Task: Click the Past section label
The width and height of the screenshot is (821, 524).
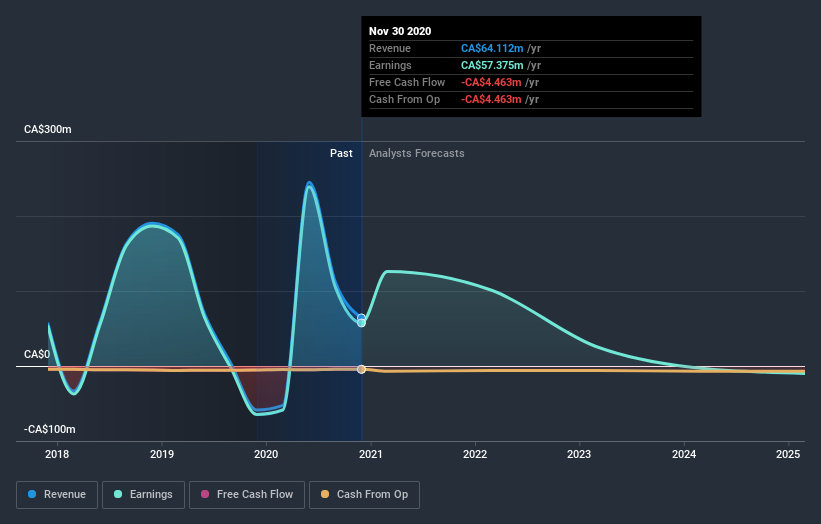Action: (341, 153)
